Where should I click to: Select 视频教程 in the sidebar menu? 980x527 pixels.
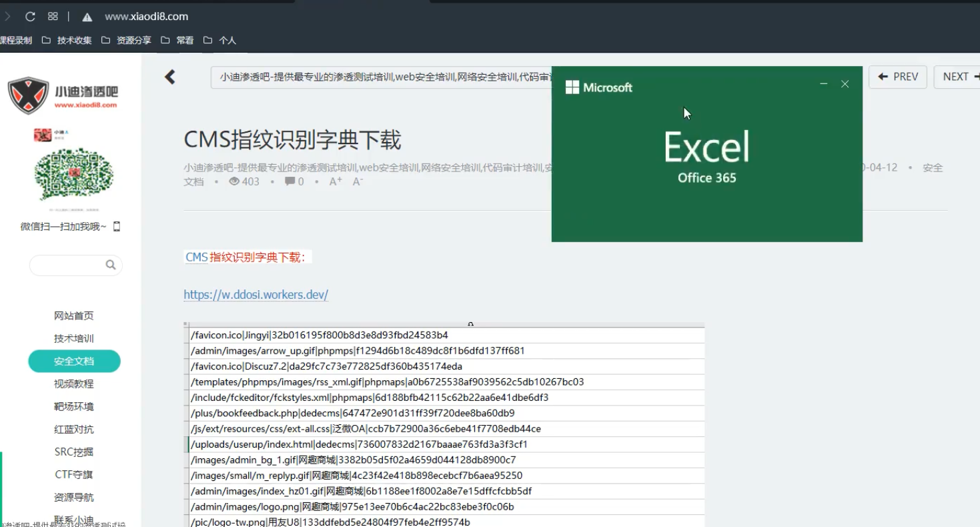(74, 384)
